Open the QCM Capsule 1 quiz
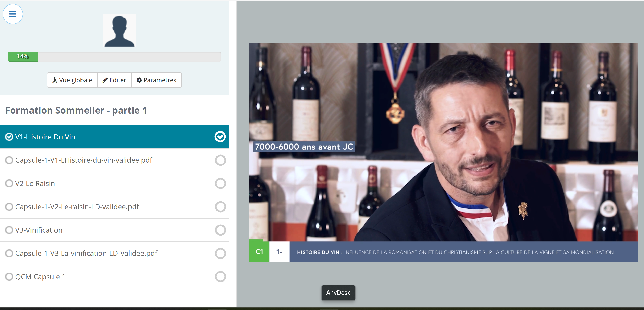644x310 pixels. [x=40, y=277]
